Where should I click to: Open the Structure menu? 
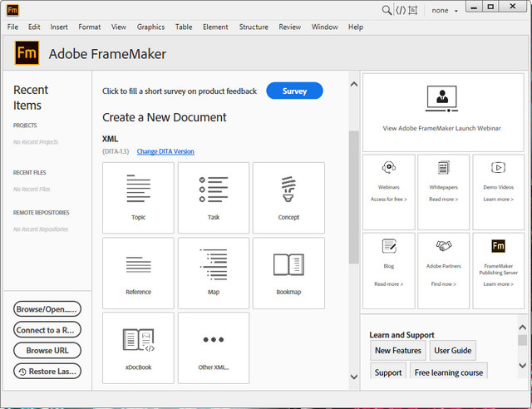coord(254,27)
